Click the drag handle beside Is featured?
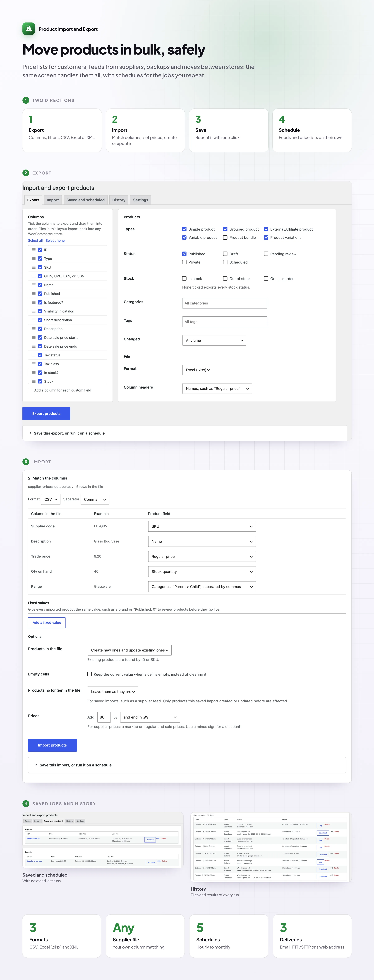This screenshot has width=374, height=980. (34, 302)
